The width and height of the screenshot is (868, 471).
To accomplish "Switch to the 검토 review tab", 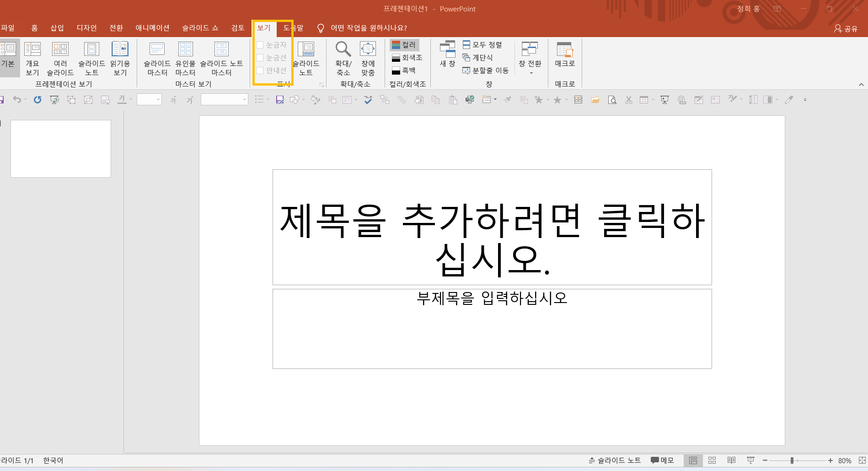I will 238,28.
